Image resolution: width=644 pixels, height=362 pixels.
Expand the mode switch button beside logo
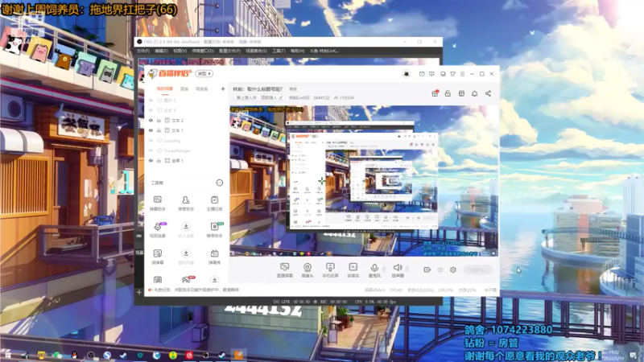click(x=204, y=74)
